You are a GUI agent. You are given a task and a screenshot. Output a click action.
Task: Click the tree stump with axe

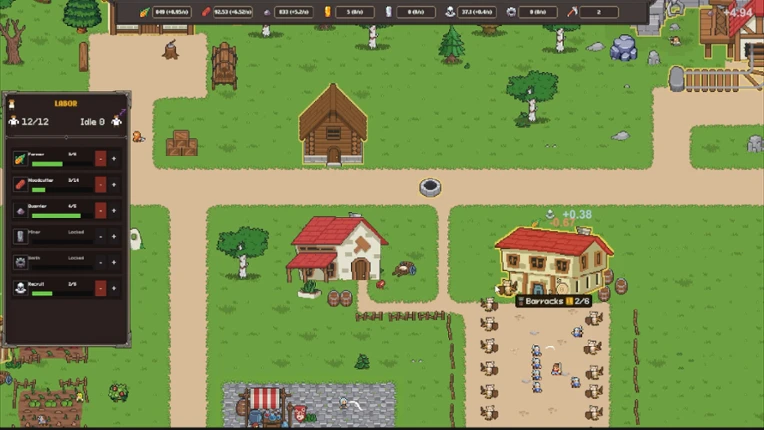pos(171,50)
